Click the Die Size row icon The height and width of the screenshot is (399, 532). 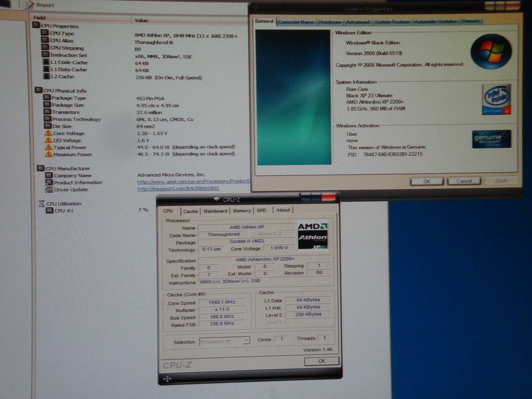click(47, 126)
